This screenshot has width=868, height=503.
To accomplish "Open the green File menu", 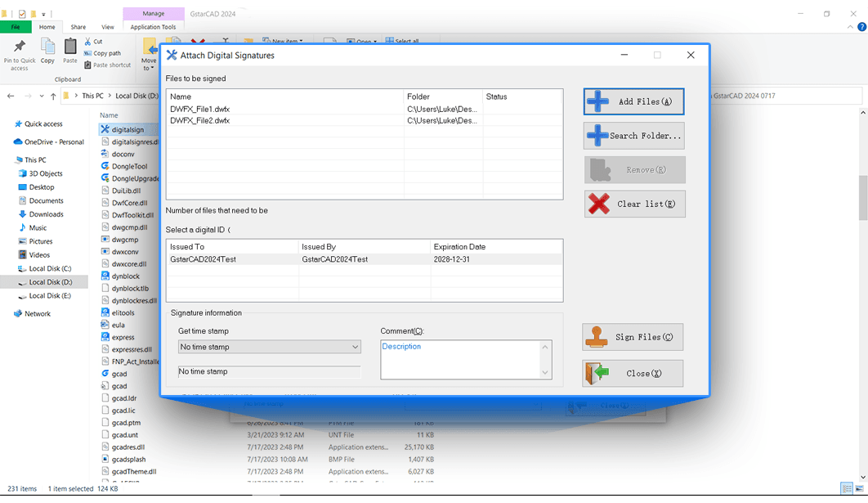I will pyautogui.click(x=16, y=27).
